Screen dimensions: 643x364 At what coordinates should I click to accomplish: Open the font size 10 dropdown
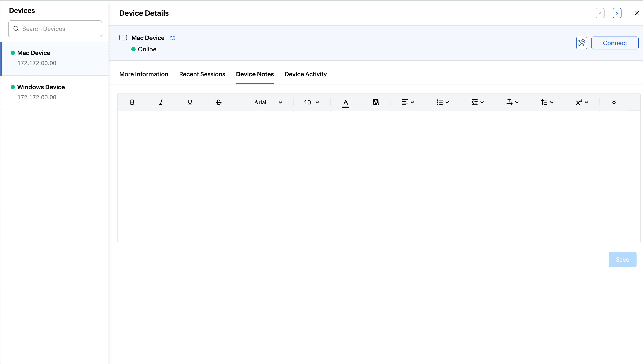pos(311,102)
